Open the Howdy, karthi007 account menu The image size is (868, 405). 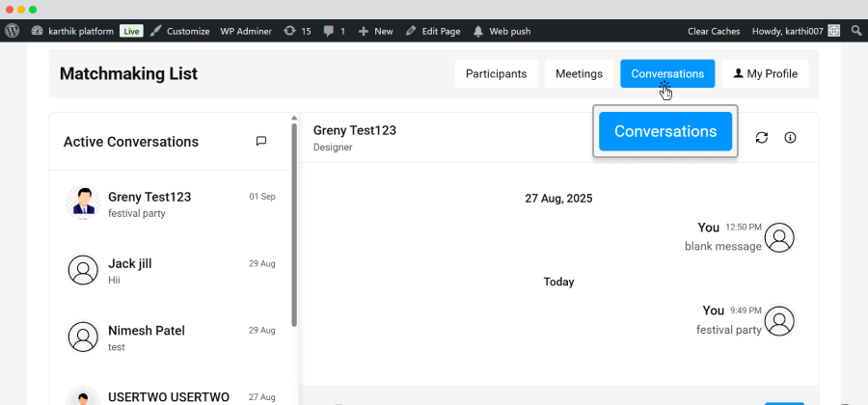[796, 31]
